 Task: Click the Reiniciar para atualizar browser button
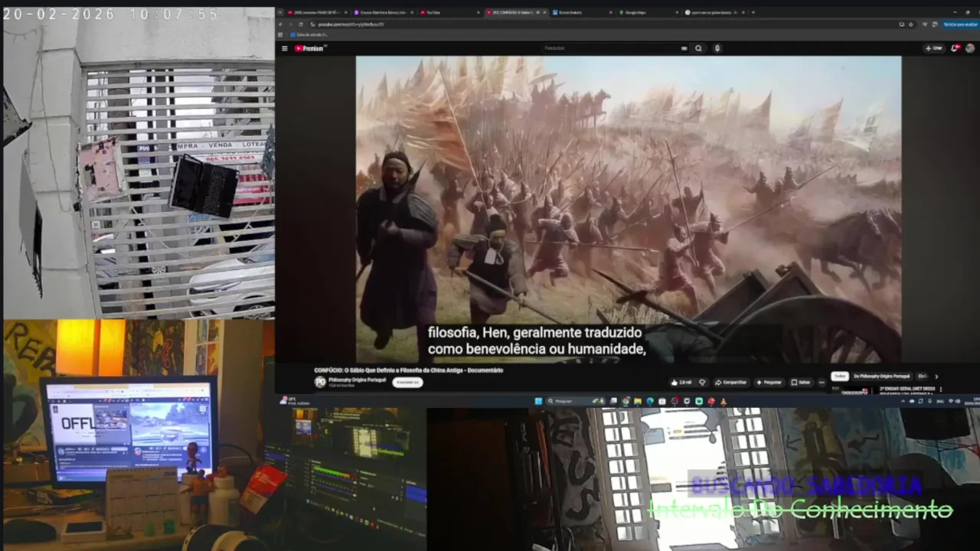tap(961, 24)
